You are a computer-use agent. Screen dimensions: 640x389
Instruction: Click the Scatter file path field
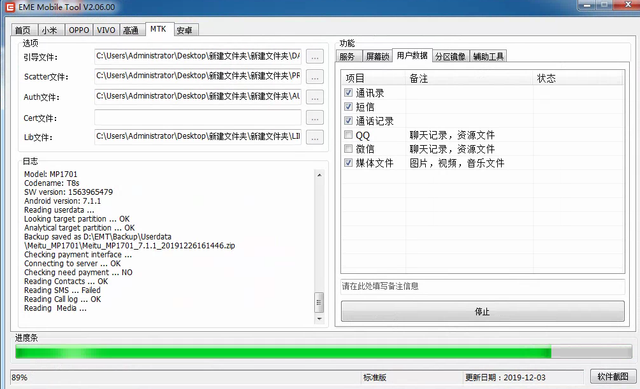(x=198, y=76)
